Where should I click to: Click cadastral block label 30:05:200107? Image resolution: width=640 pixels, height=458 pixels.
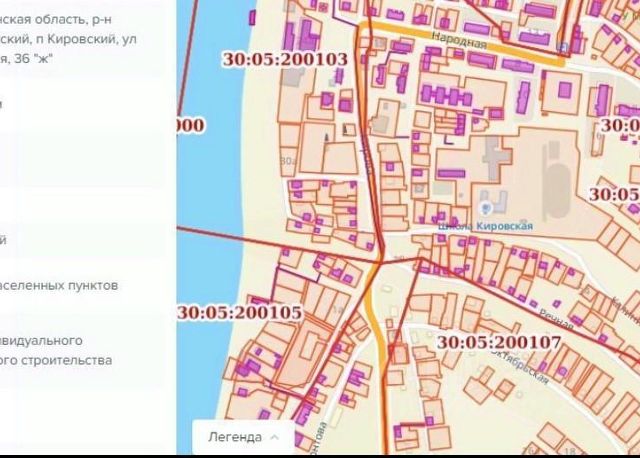pyautogui.click(x=499, y=342)
